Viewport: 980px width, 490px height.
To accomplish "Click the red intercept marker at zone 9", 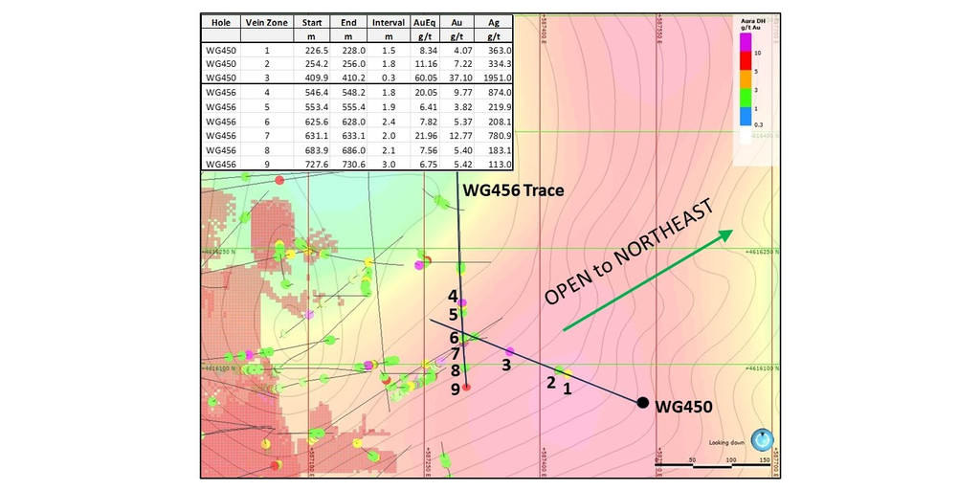I will tap(466, 388).
